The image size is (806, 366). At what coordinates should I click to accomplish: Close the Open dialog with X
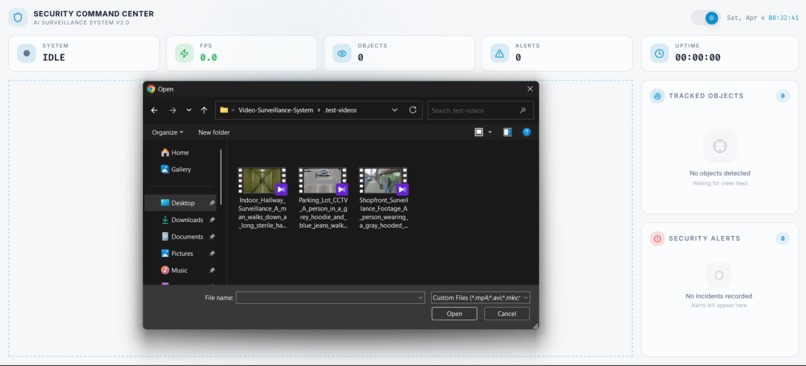pos(530,89)
